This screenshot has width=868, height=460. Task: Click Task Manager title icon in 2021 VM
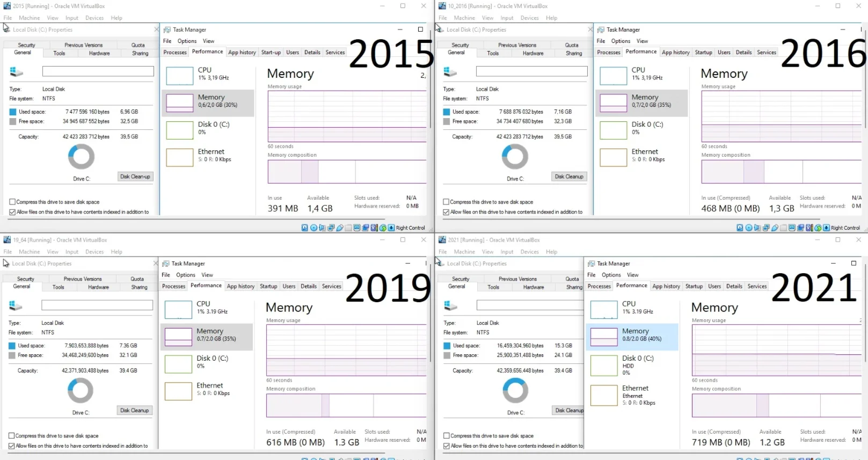592,264
